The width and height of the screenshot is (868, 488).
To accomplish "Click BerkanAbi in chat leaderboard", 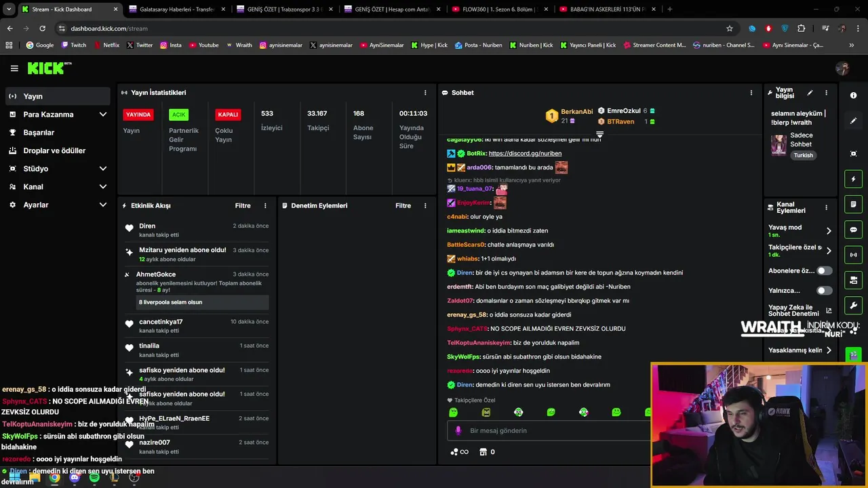I will [x=576, y=112].
